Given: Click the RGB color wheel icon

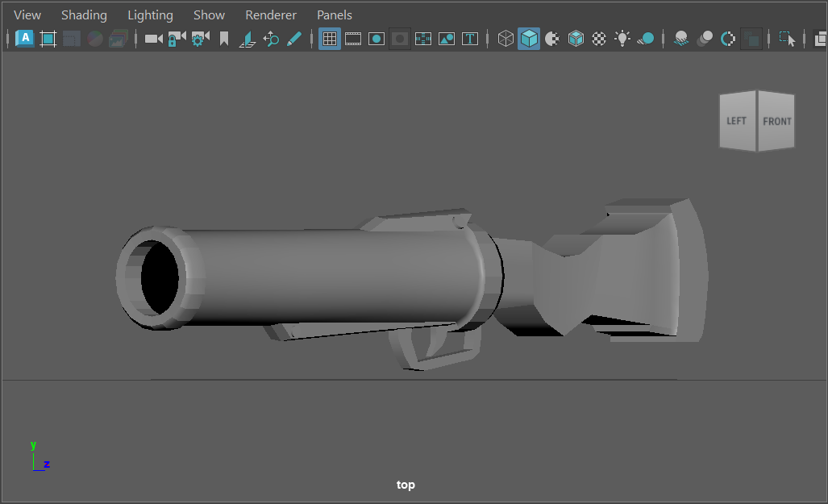Looking at the screenshot, I should (95, 39).
